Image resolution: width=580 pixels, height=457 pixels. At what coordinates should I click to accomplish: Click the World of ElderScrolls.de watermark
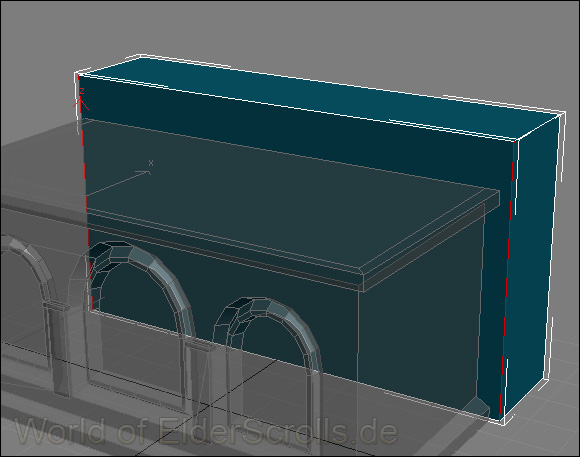(206, 431)
